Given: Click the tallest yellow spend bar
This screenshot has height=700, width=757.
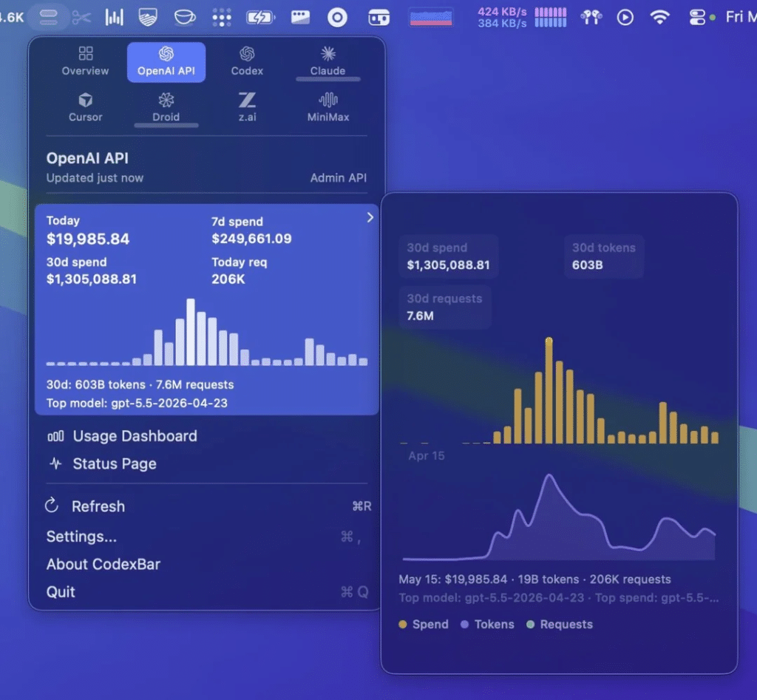Looking at the screenshot, I should tap(549, 390).
